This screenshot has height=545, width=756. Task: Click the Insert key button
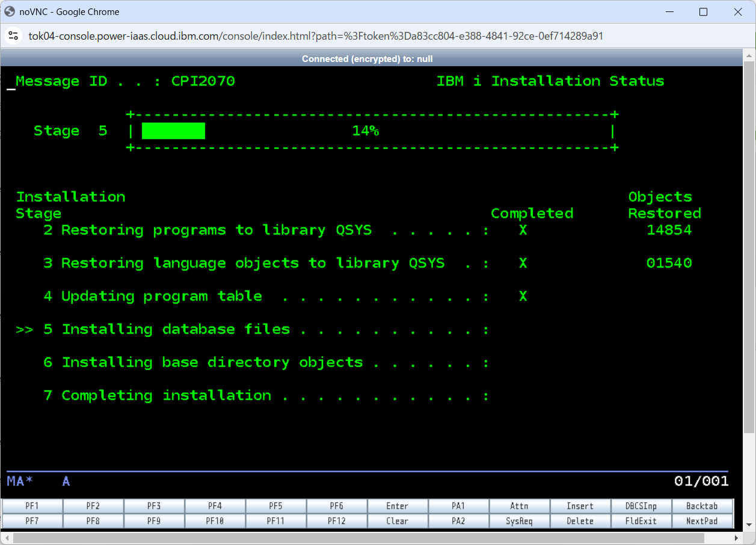[580, 506]
